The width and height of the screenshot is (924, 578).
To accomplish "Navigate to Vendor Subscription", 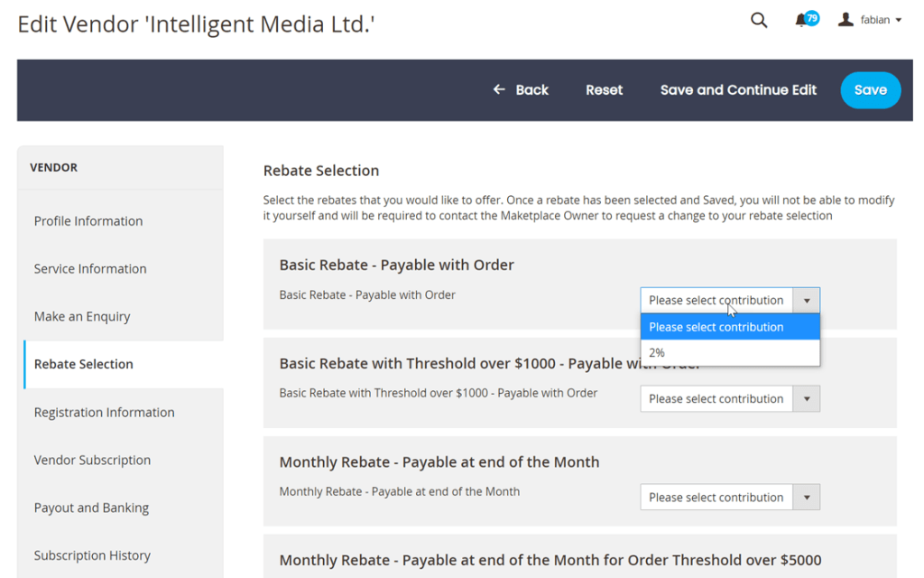I will (x=93, y=460).
